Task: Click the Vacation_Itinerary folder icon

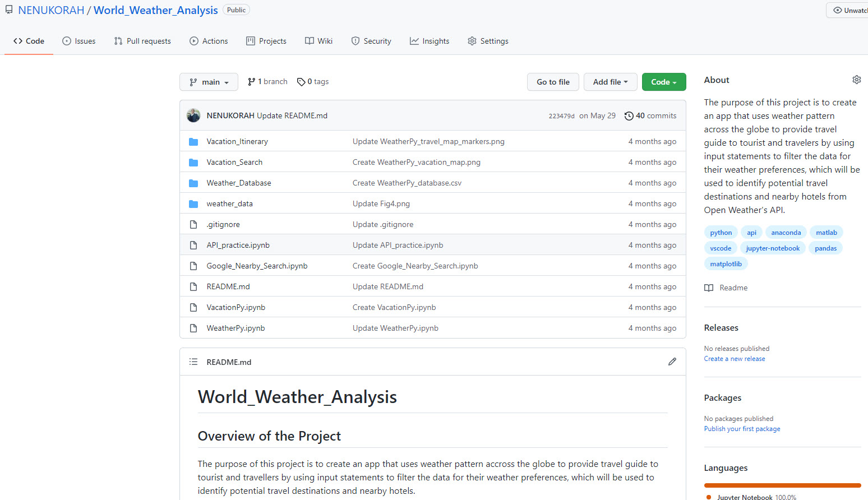Action: coord(193,141)
